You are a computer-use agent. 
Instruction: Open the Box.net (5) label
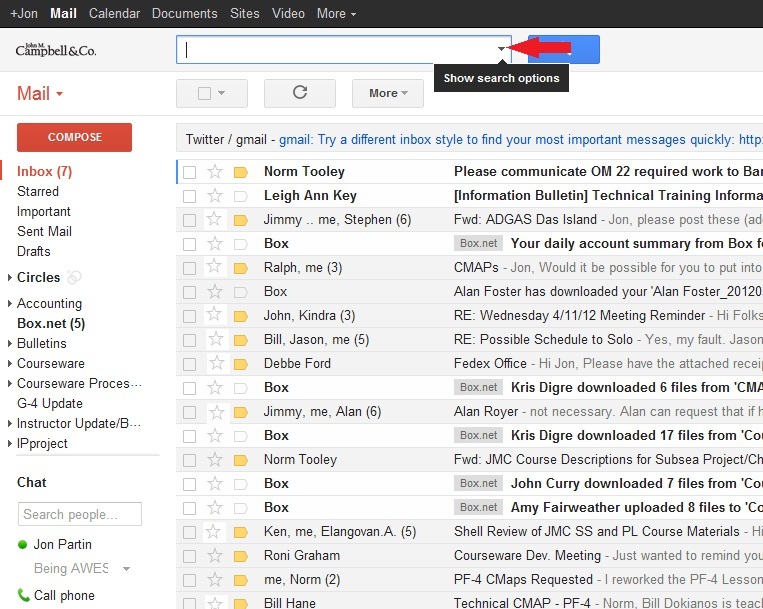(51, 323)
